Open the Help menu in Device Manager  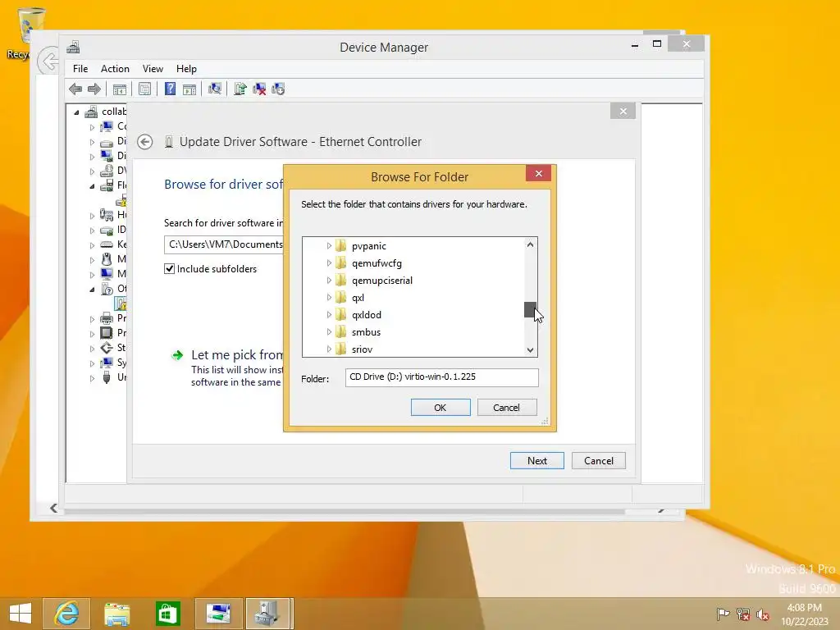186,69
